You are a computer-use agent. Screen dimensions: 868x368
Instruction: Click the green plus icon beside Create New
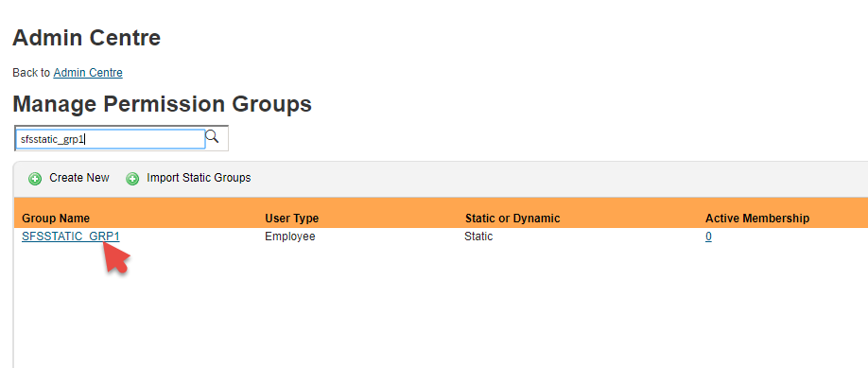(x=35, y=179)
